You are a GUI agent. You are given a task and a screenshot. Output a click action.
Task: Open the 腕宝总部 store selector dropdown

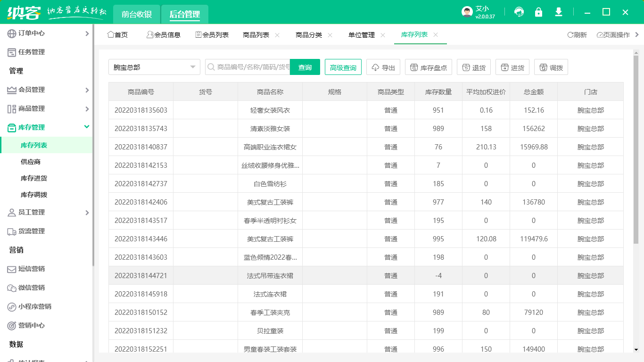coord(154,67)
